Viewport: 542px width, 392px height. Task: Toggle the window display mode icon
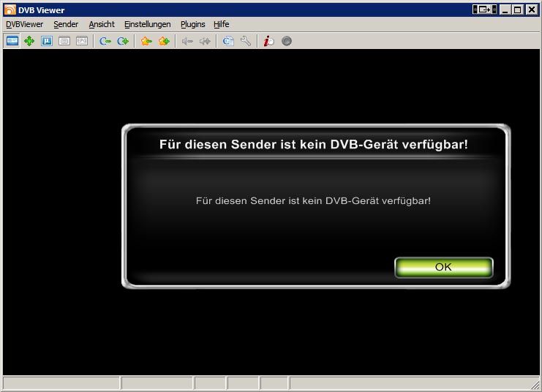coord(12,41)
